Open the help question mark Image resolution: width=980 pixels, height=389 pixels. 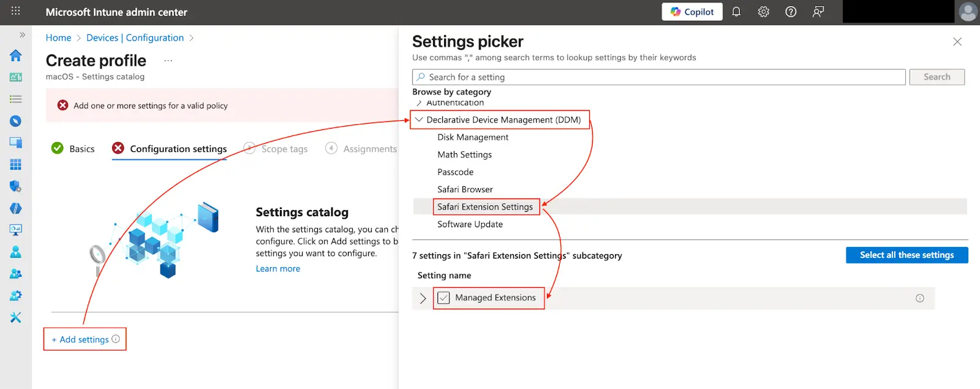pos(791,12)
